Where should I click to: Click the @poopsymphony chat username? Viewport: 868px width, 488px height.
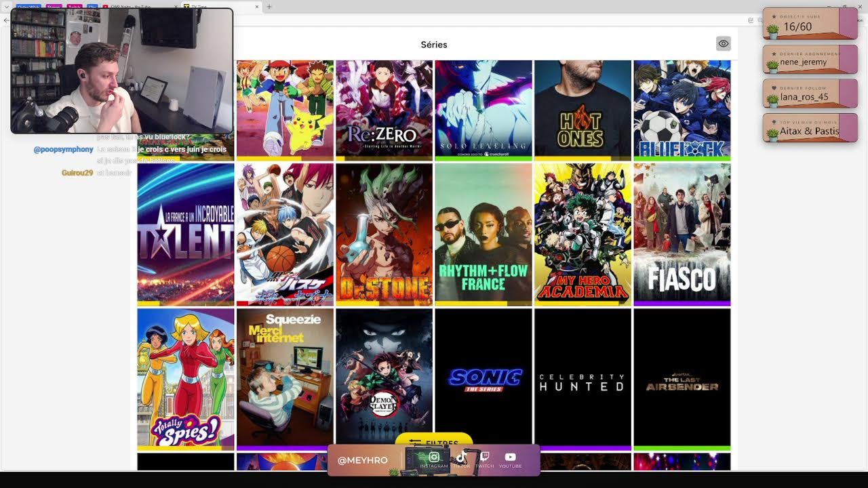pos(63,149)
